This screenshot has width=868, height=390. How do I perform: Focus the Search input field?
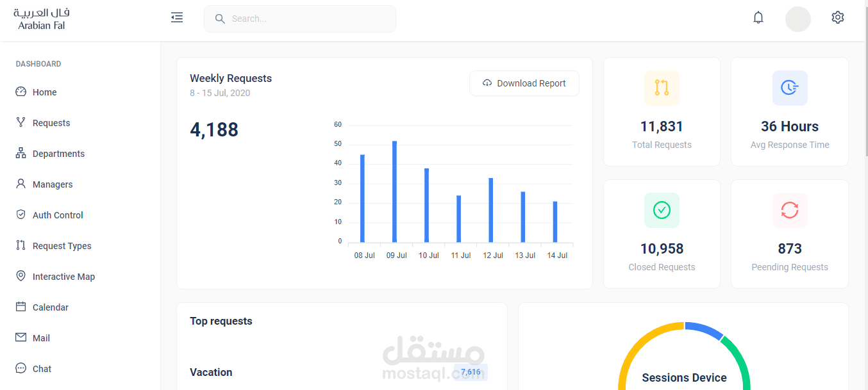pos(300,19)
